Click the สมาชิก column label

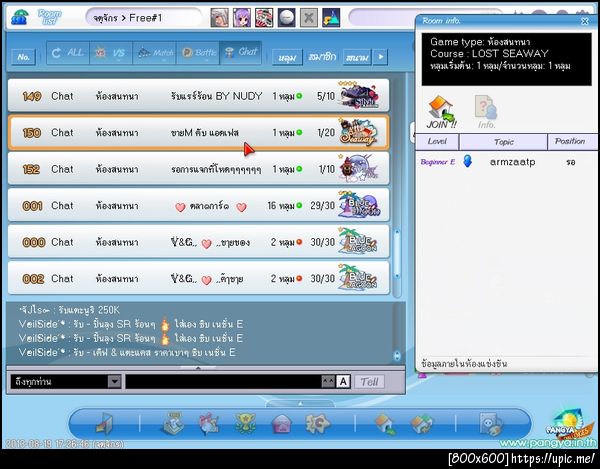pyautogui.click(x=323, y=57)
